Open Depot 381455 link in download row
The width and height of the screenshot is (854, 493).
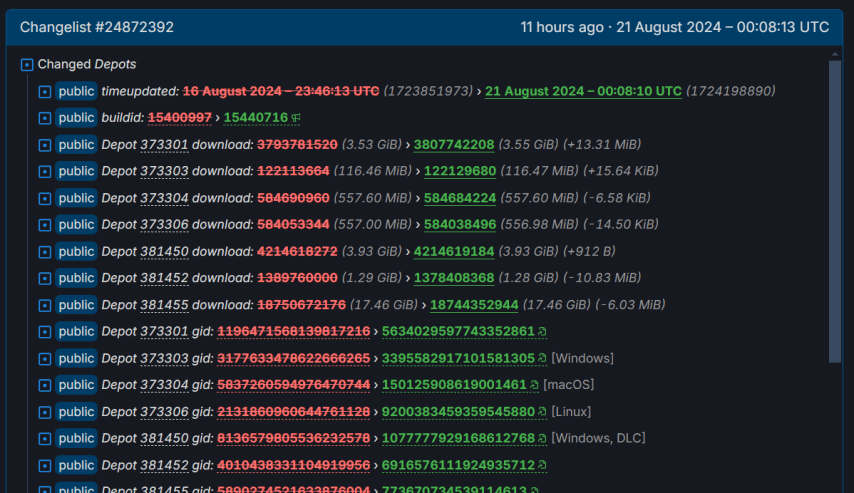(164, 305)
